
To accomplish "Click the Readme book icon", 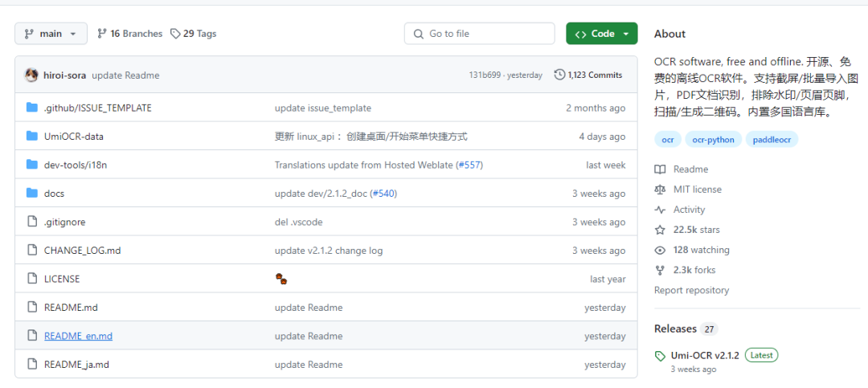I will [659, 169].
